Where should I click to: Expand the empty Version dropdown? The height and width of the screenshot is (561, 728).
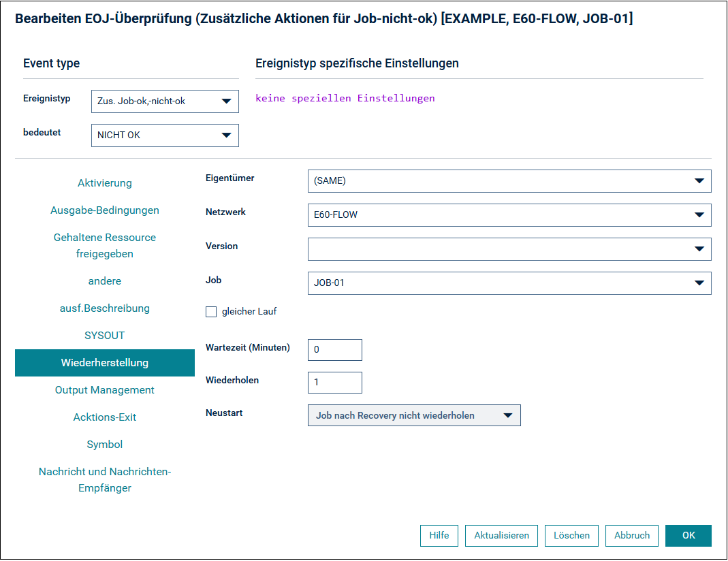[x=509, y=249]
